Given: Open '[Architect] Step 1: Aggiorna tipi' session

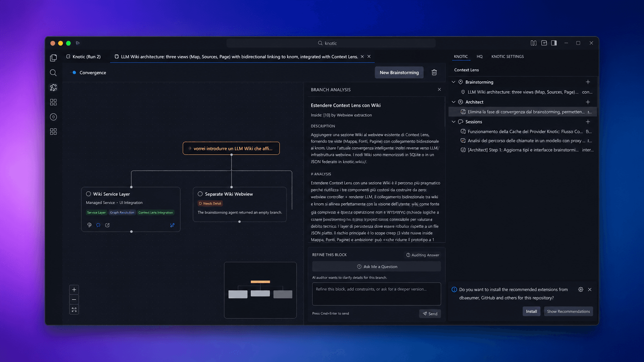Looking at the screenshot, I should 523,150.
